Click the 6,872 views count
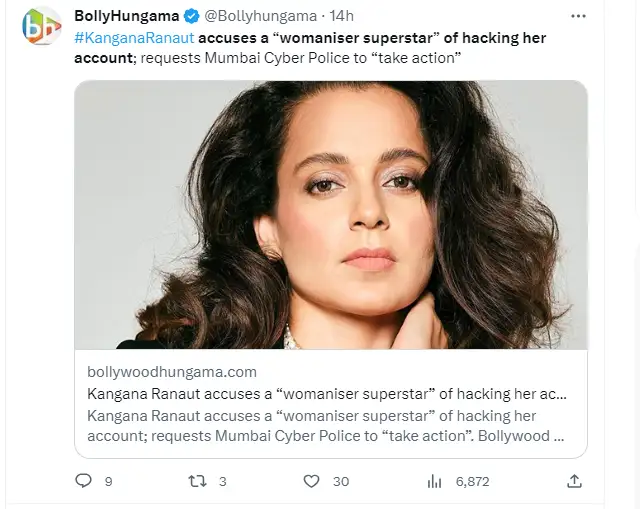 (x=472, y=481)
